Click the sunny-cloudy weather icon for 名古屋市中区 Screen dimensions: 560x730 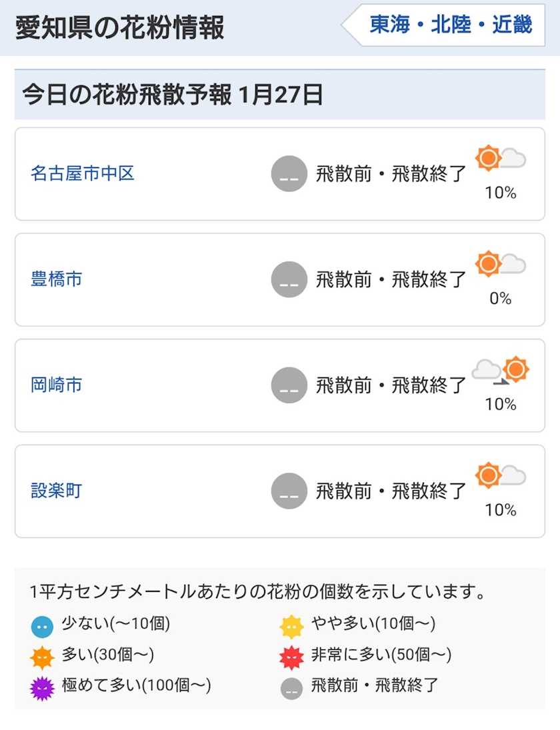pyautogui.click(x=500, y=159)
